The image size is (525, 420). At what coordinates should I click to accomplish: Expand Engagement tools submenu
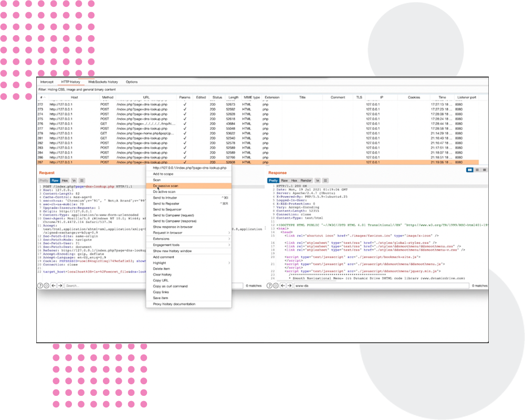pyautogui.click(x=189, y=245)
